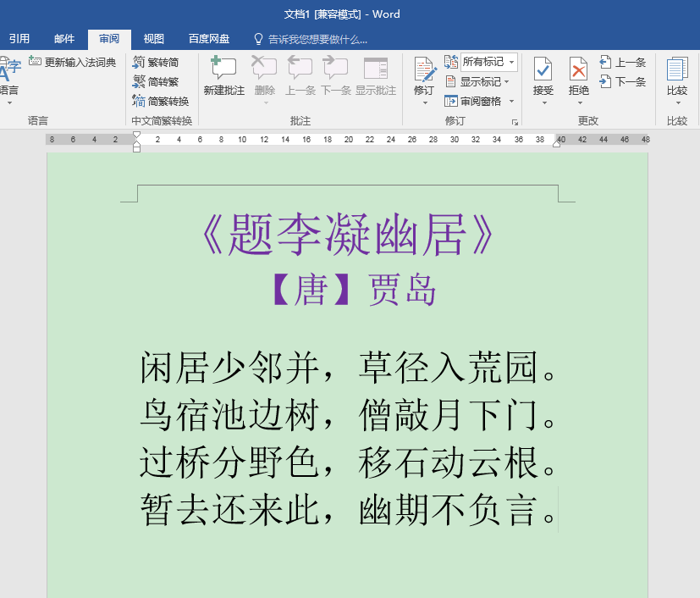Click the poem title 《题李凝幽居》
This screenshot has height=598, width=700.
pos(348,235)
